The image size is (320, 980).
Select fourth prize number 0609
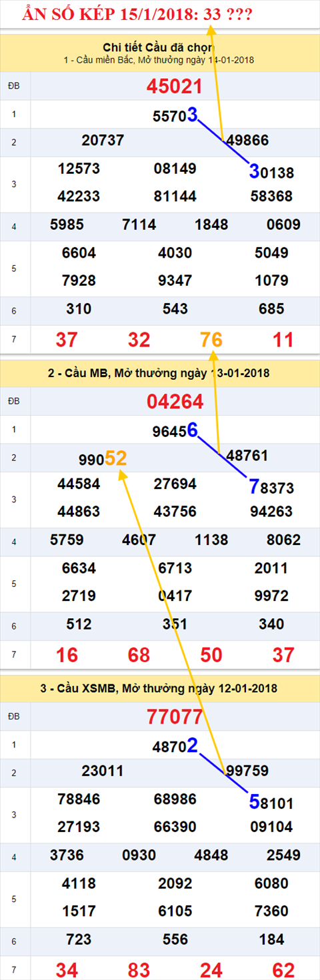point(283,225)
